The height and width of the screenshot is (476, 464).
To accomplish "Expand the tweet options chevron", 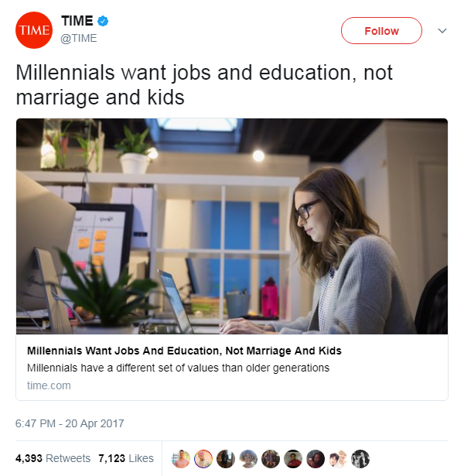I will pyautogui.click(x=442, y=31).
